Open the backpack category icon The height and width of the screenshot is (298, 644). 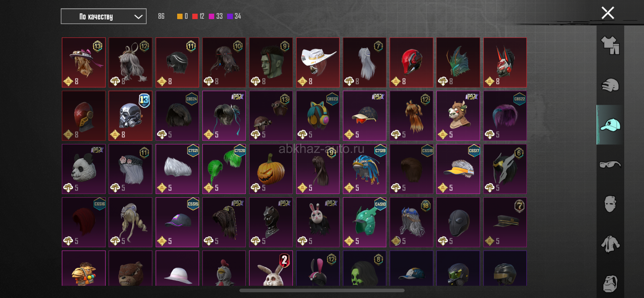pos(610,284)
